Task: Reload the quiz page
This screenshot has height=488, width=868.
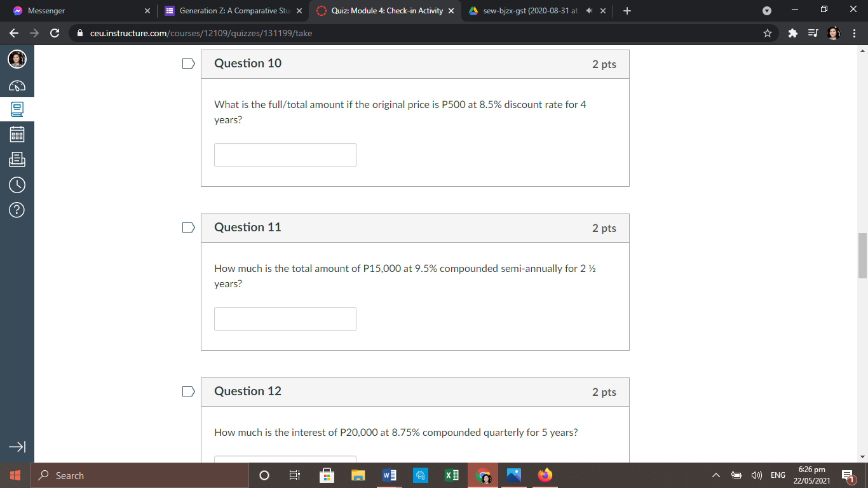Action: click(x=55, y=33)
